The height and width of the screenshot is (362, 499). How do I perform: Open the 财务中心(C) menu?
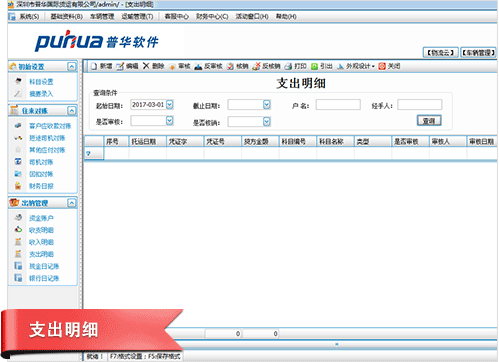click(x=212, y=16)
